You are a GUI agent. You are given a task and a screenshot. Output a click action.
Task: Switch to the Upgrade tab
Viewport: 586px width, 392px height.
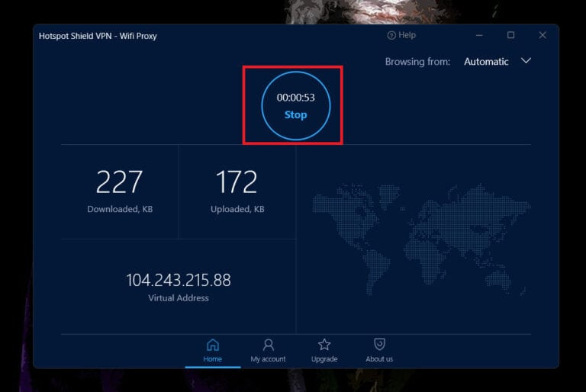click(324, 351)
